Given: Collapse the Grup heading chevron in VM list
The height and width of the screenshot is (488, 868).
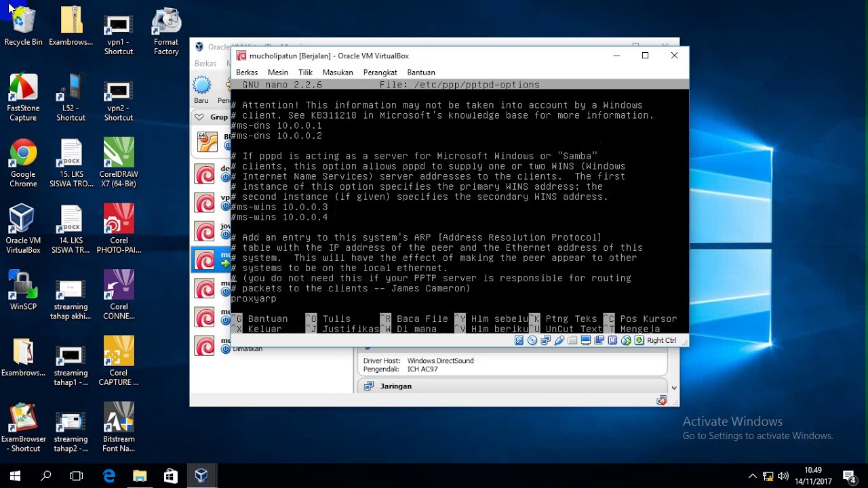Looking at the screenshot, I should point(199,117).
